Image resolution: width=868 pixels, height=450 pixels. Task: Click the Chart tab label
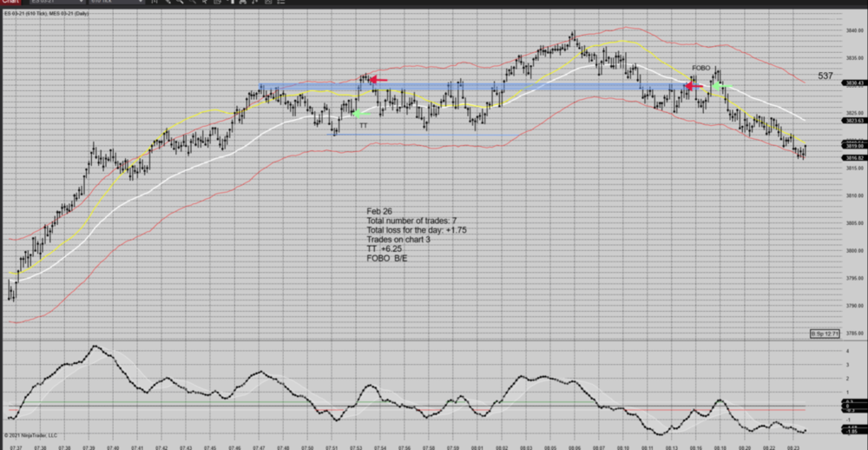pyautogui.click(x=10, y=3)
